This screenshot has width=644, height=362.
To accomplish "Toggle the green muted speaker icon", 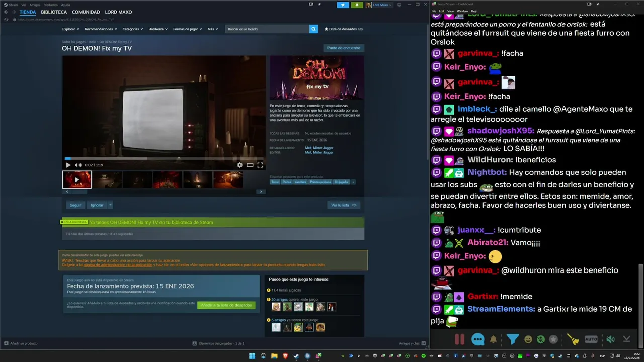I will 610,339.
